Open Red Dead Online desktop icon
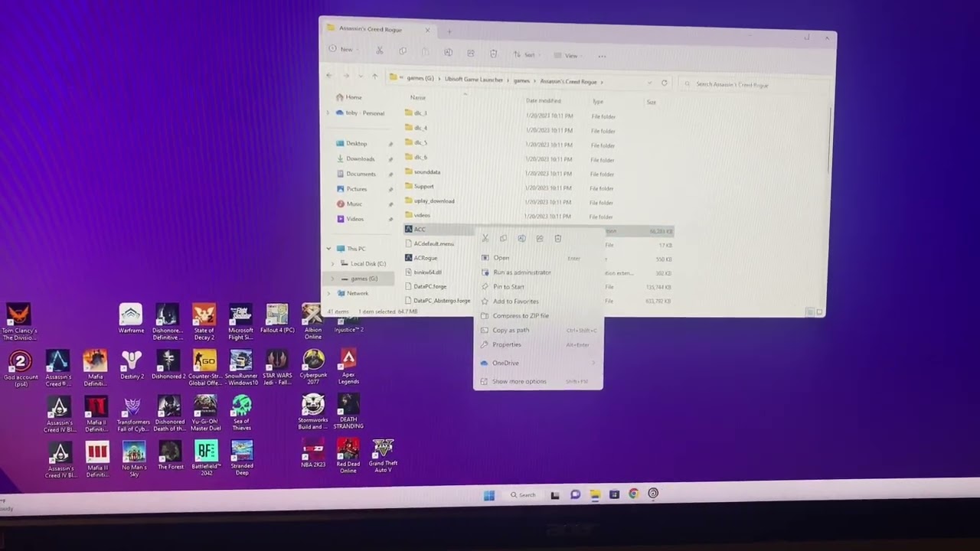 348,456
